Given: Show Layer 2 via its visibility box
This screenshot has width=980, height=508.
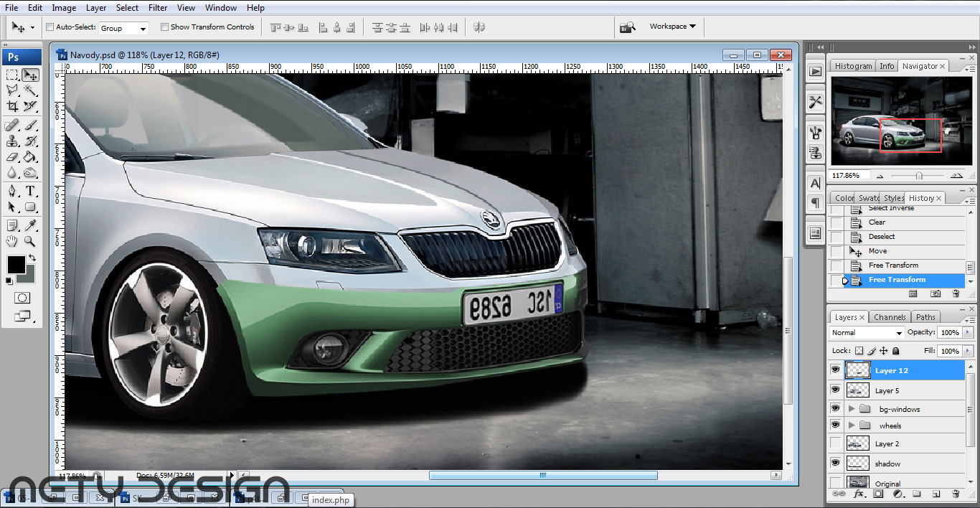Looking at the screenshot, I should (835, 443).
